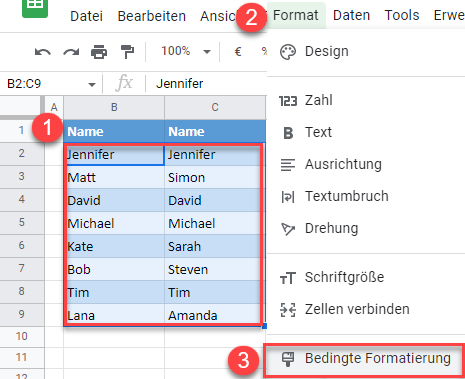Select row 5 header
This screenshot has width=465, height=379.
22,222
